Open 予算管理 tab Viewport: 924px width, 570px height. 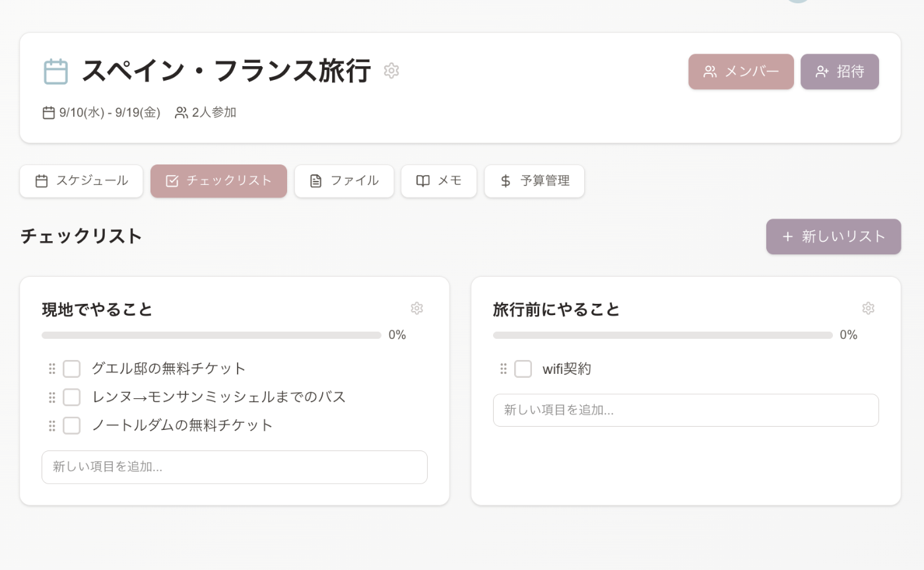[x=534, y=181]
